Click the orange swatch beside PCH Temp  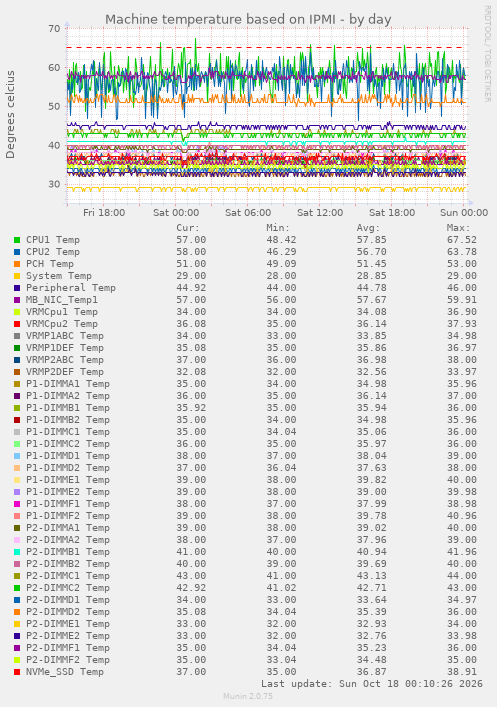[x=17, y=264]
